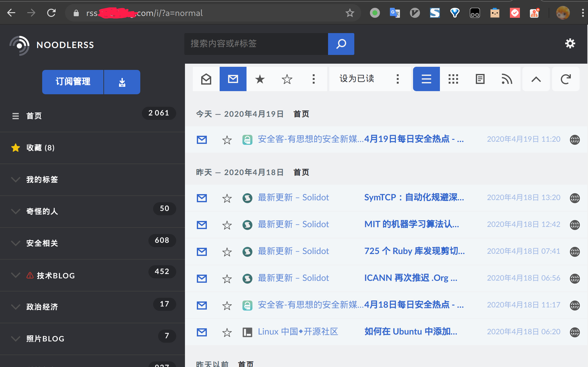Refresh feeds with the reload arrow icon

566,79
